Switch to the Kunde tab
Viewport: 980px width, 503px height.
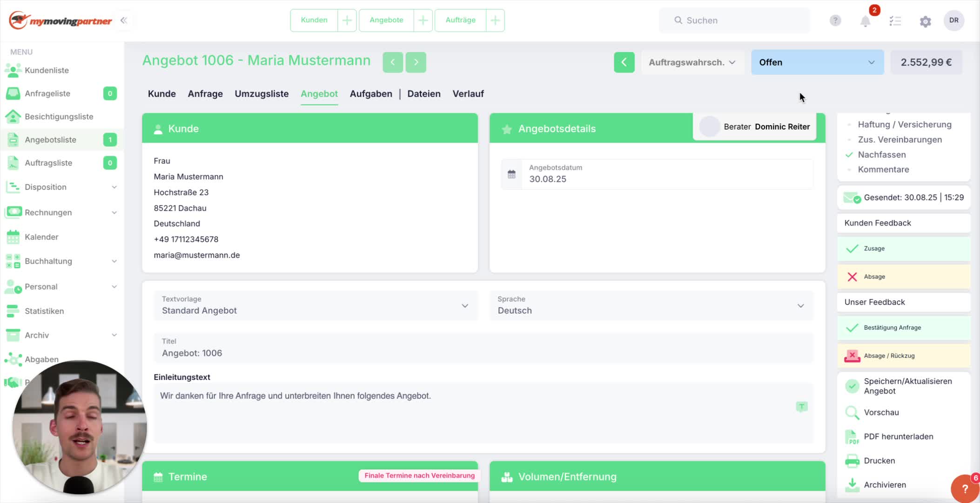tap(162, 94)
